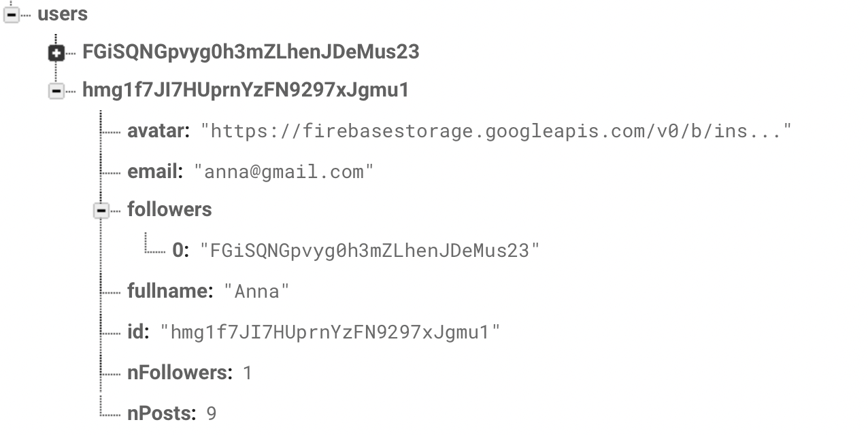Click the avatar key label

tap(158, 130)
